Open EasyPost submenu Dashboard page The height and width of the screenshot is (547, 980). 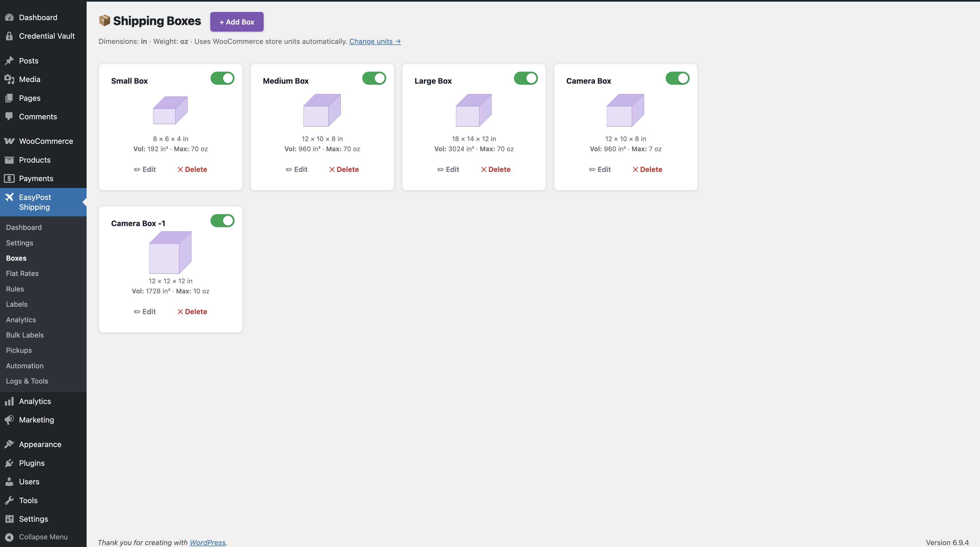(x=24, y=227)
